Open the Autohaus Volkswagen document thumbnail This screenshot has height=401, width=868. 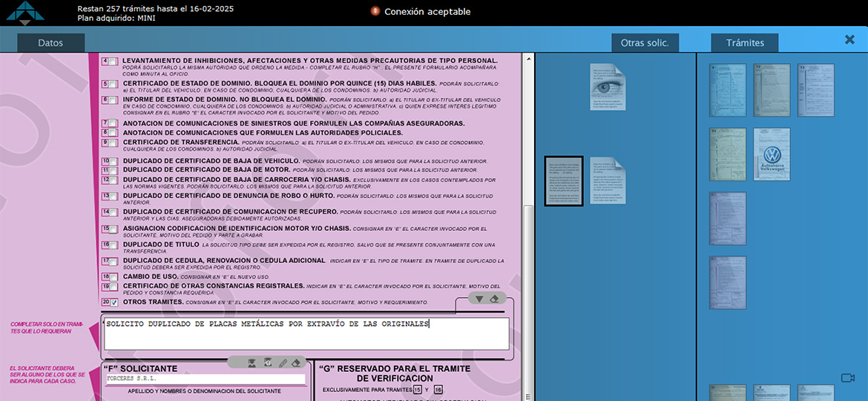(772, 154)
